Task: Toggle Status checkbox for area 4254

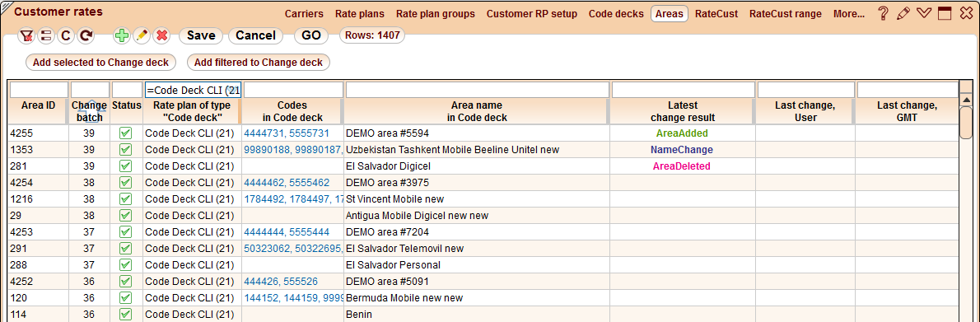Action: [x=125, y=183]
